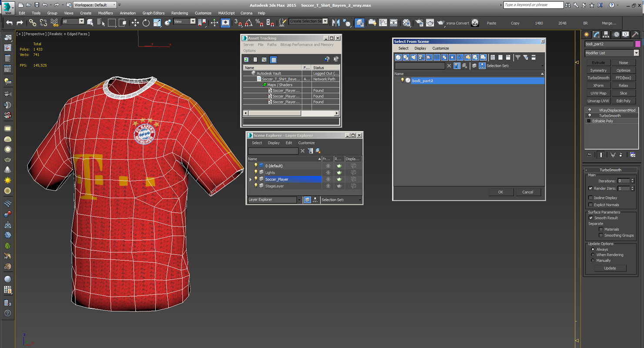Expand the Soccer_Player layer
This screenshot has height=348, width=644.
(251, 179)
